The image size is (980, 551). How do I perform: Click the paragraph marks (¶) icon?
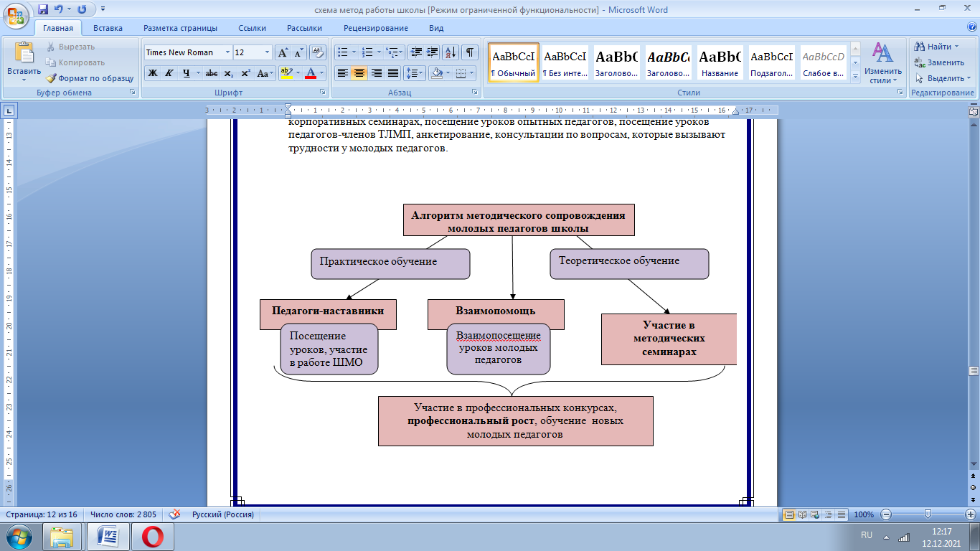[x=470, y=52]
